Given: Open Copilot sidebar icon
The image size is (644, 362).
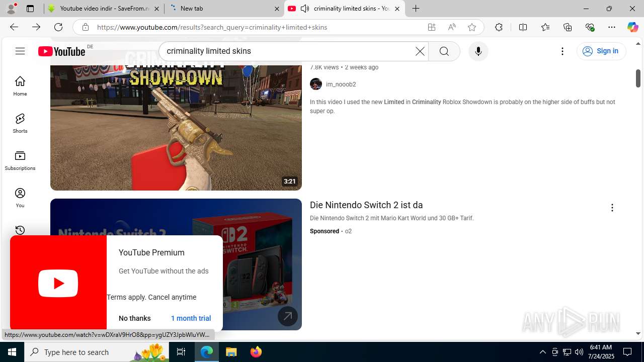Looking at the screenshot, I should point(632,27).
